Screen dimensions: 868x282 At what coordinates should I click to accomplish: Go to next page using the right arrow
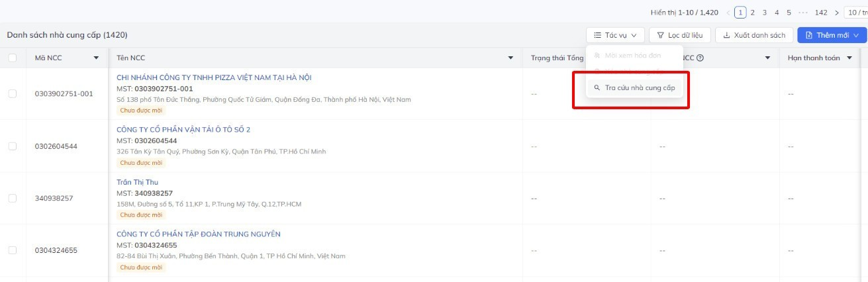(x=837, y=13)
